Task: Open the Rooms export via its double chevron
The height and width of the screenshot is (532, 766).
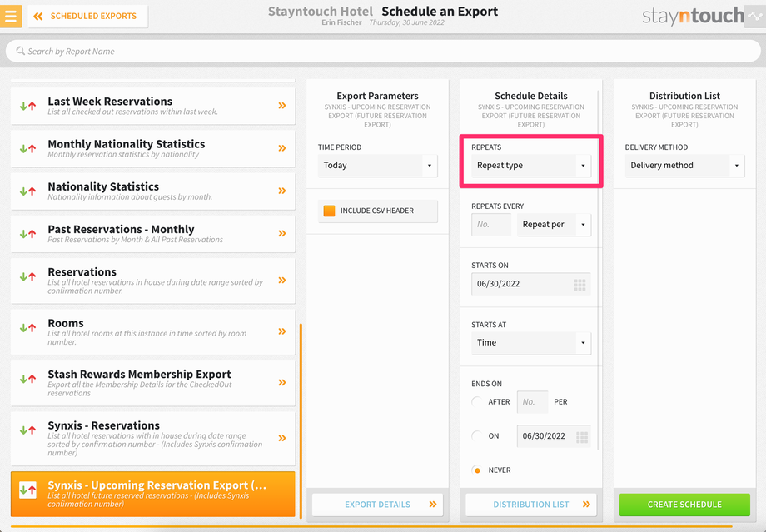Action: [x=282, y=331]
